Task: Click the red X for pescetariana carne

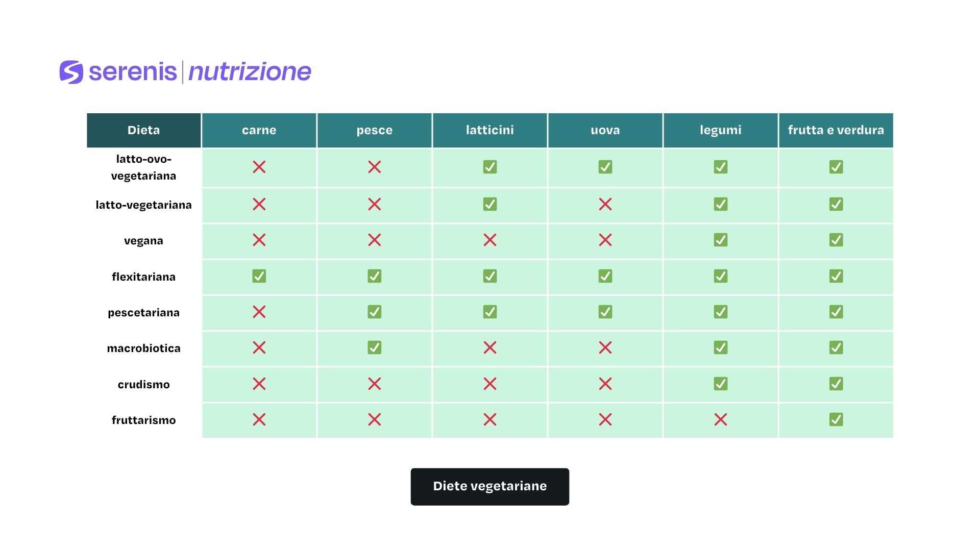Action: pos(259,312)
